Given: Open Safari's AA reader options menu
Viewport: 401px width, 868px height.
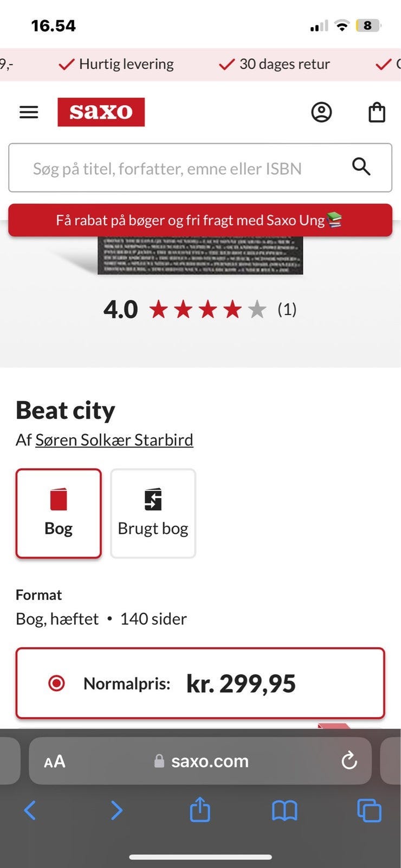Looking at the screenshot, I should 55,761.
